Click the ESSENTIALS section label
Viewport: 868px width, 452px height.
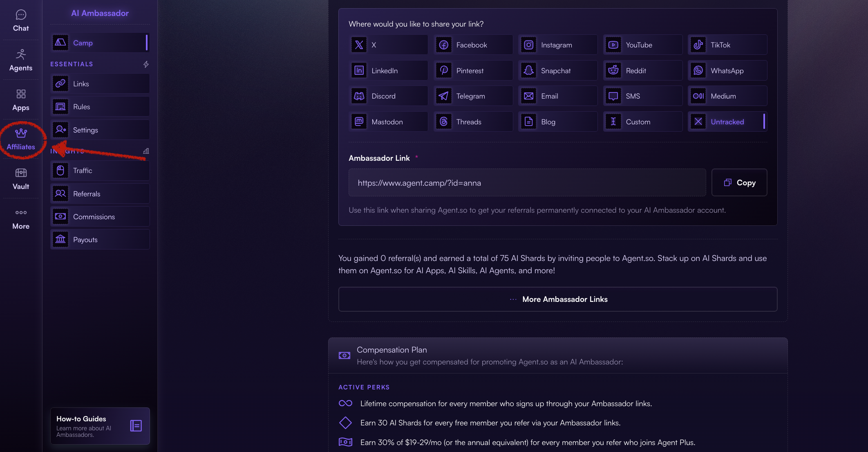click(72, 64)
